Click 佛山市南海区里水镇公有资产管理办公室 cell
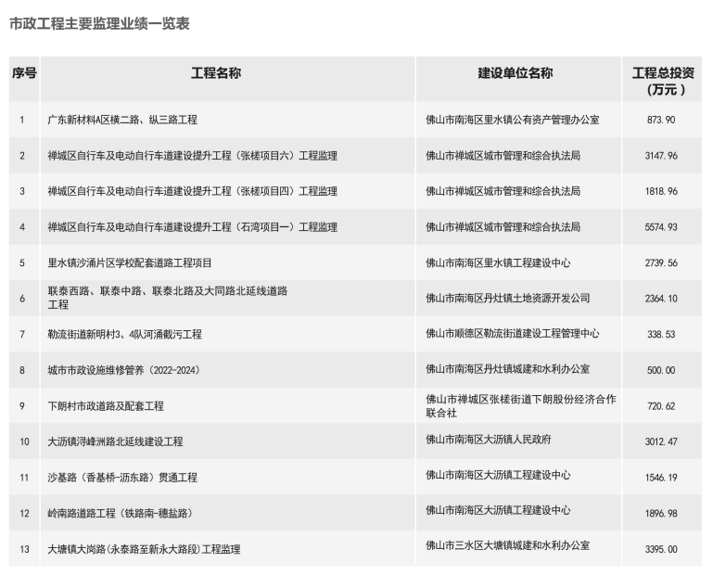713x588 pixels. (513, 120)
